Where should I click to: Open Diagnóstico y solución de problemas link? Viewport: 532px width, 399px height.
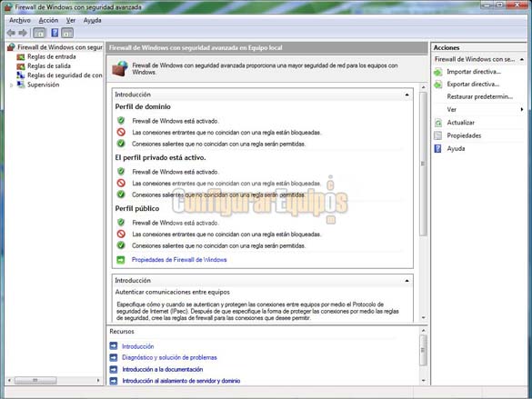pyautogui.click(x=169, y=357)
